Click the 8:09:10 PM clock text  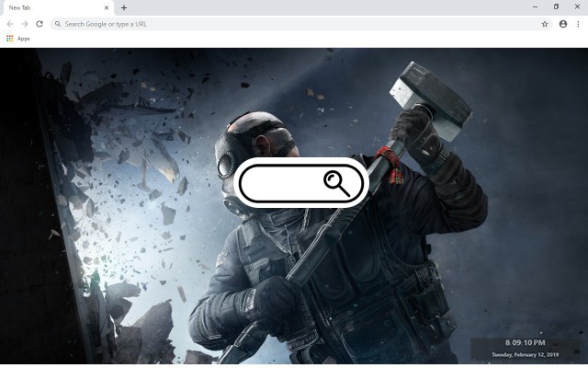[525, 342]
